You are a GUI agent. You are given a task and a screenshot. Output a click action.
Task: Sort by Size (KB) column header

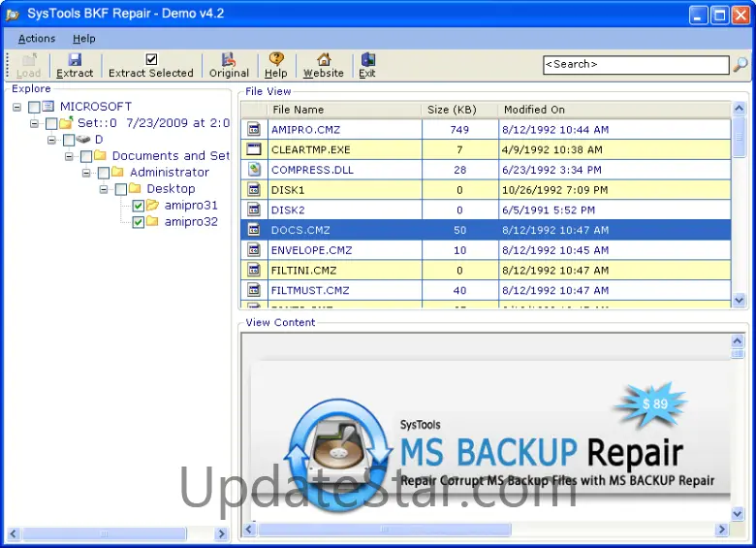pyautogui.click(x=459, y=110)
